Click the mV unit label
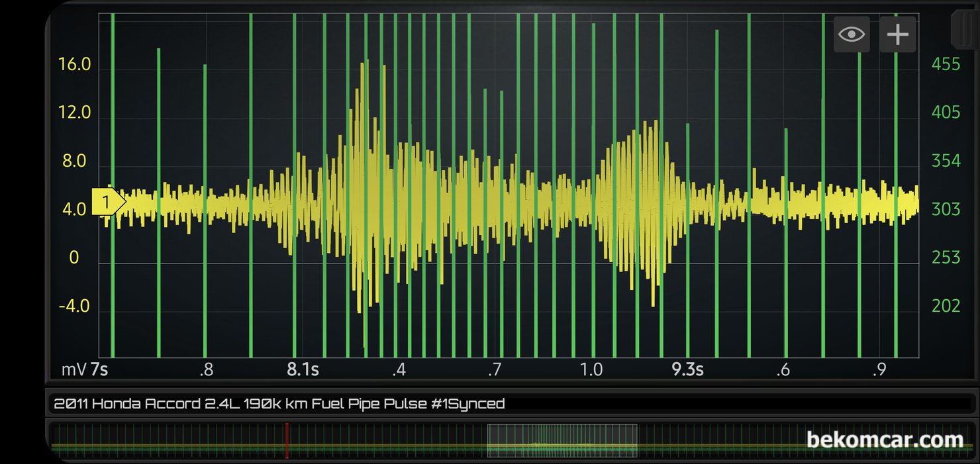980x464 pixels. pos(74,369)
